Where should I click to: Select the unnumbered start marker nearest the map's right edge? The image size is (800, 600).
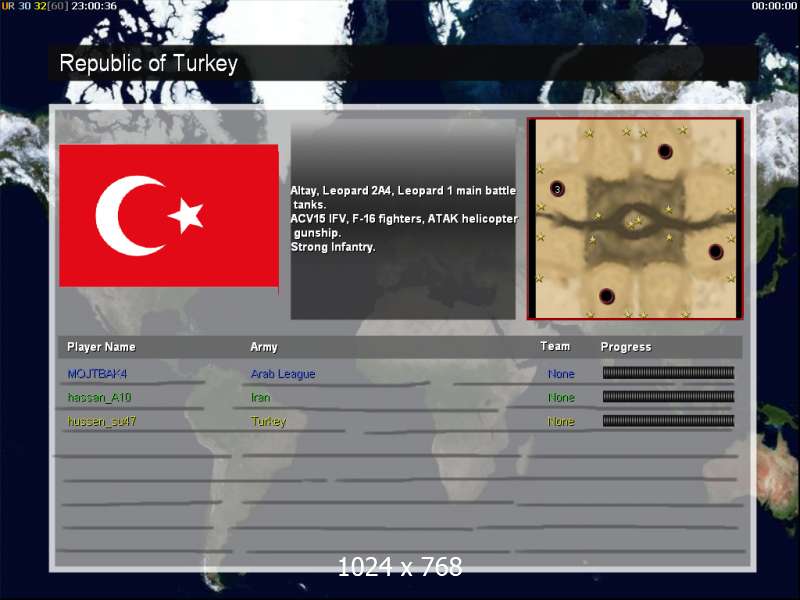716,252
